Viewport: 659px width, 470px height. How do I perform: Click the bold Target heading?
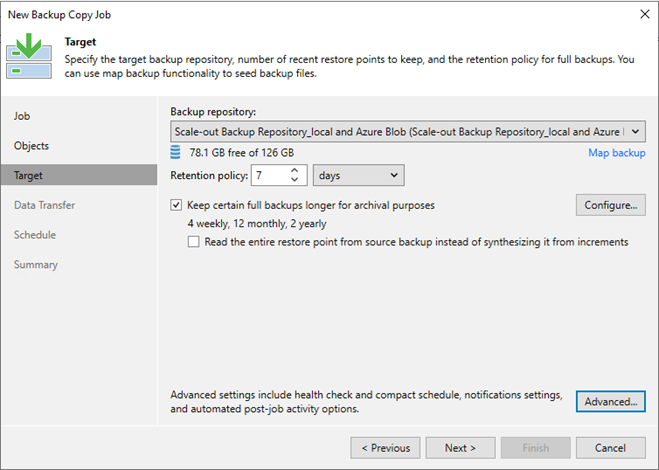click(80, 42)
